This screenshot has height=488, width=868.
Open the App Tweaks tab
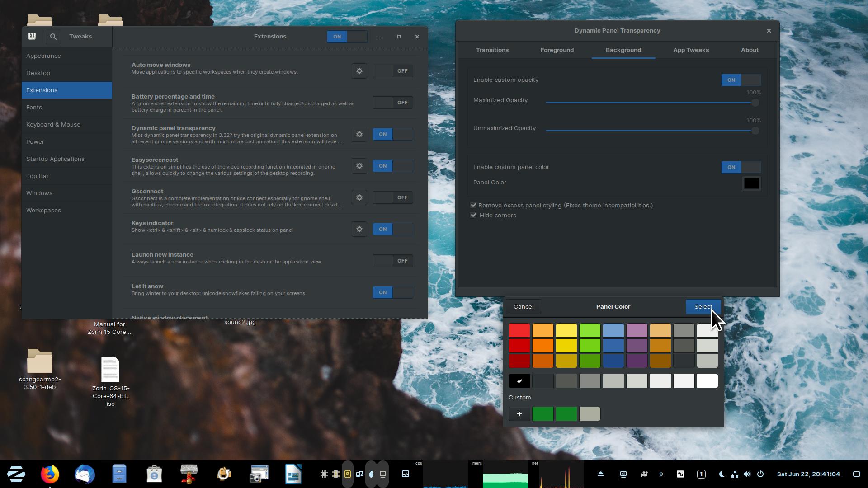coord(690,50)
